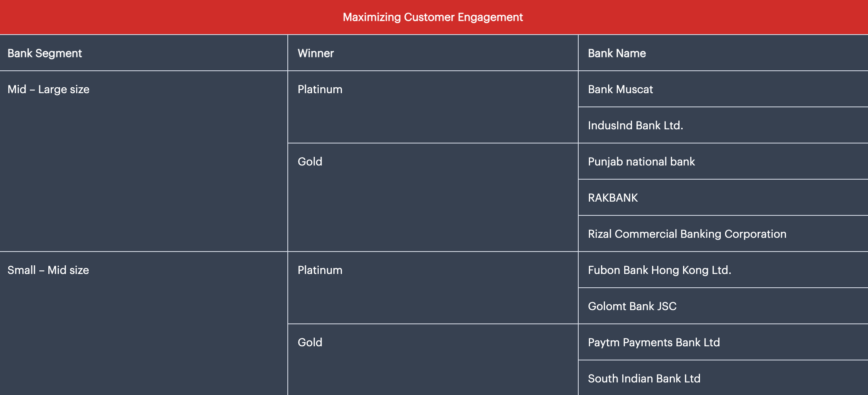Click Platinum in the Small – Mid segment
The height and width of the screenshot is (395, 868).
320,270
